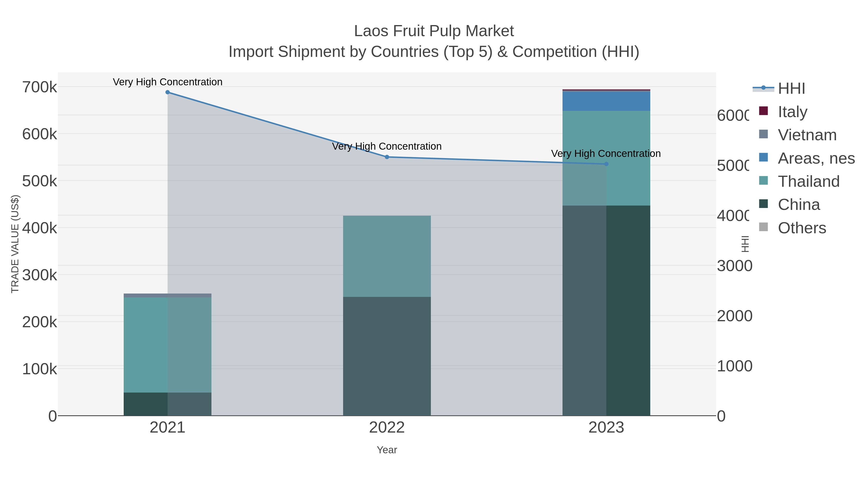
Task: Select the 2022 HHI data point
Action: pos(387,157)
